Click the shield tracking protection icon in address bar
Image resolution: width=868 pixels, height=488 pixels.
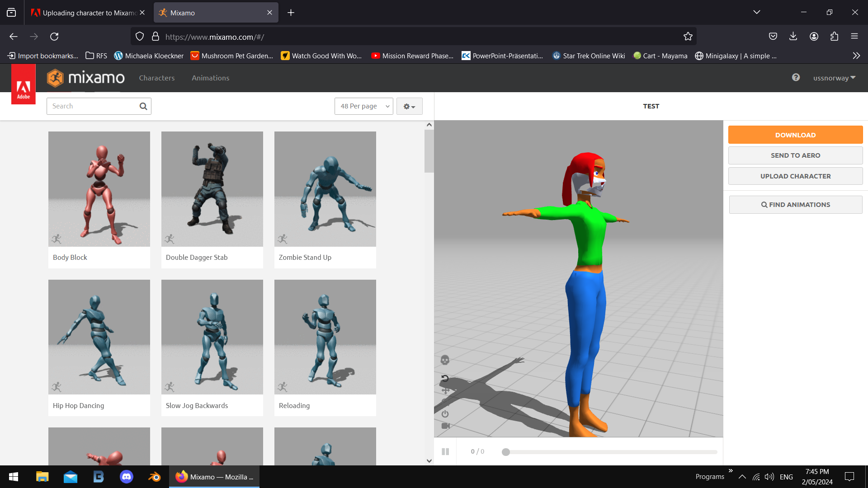(139, 36)
